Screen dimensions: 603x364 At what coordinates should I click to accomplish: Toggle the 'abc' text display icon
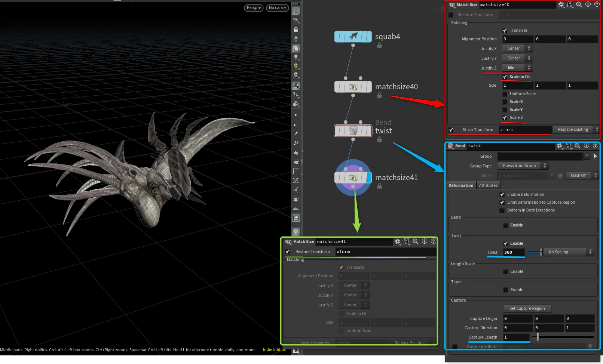pos(296,209)
